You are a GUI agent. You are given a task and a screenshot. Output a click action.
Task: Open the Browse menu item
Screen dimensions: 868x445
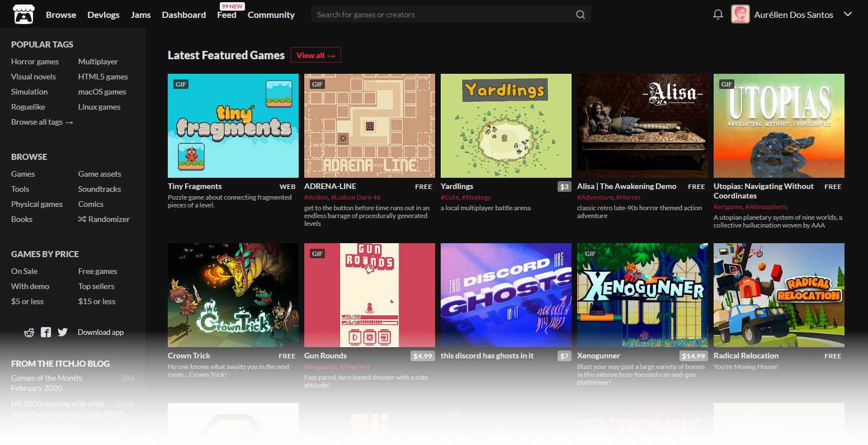61,15
